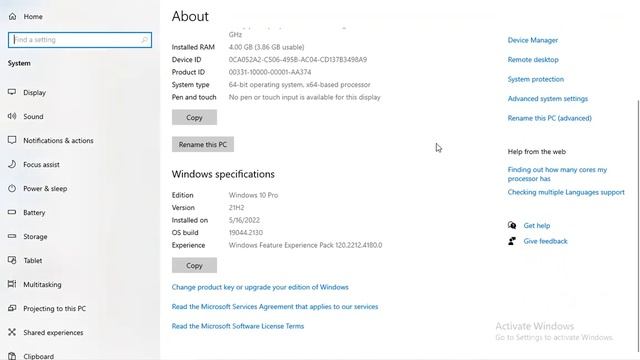Screen dimensions: 640x360
Task: Select the System type 64-bit value
Action: (300, 84)
